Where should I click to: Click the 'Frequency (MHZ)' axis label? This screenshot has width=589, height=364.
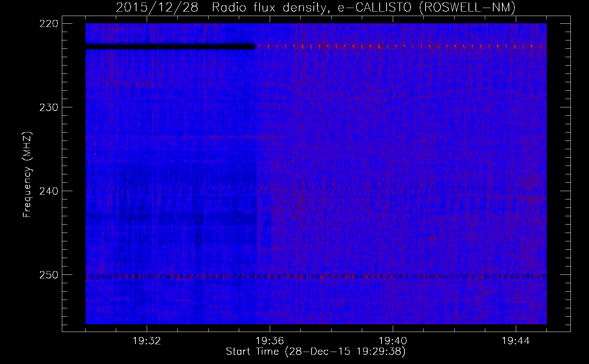(27, 175)
